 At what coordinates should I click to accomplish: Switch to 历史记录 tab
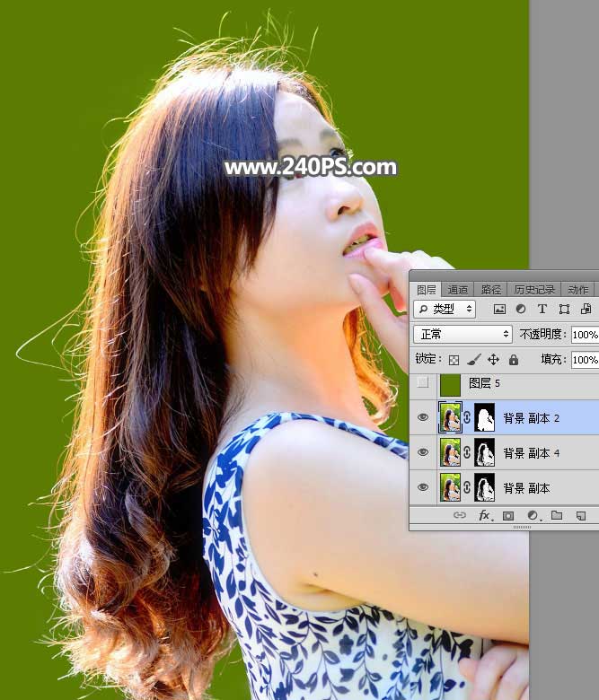(x=533, y=290)
